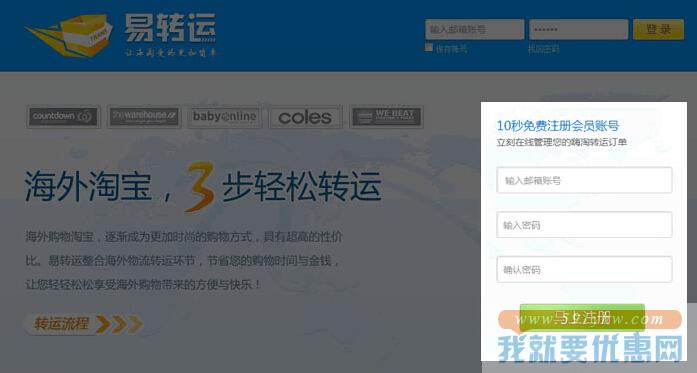697x373 pixels.
Task: Focus the header email account input
Action: pyautogui.click(x=474, y=29)
